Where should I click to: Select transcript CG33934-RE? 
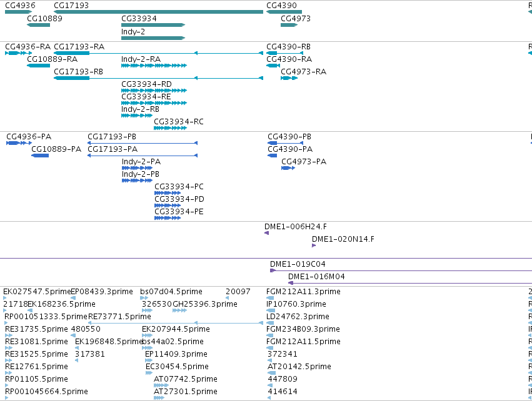tap(146, 97)
